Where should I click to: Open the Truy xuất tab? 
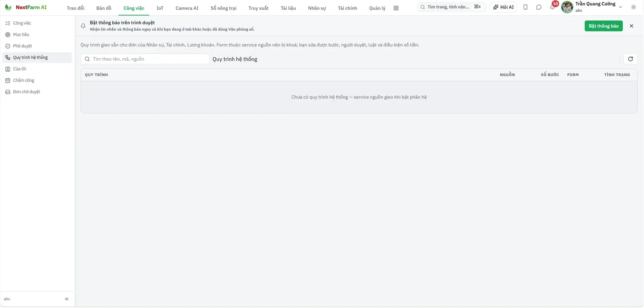(258, 8)
